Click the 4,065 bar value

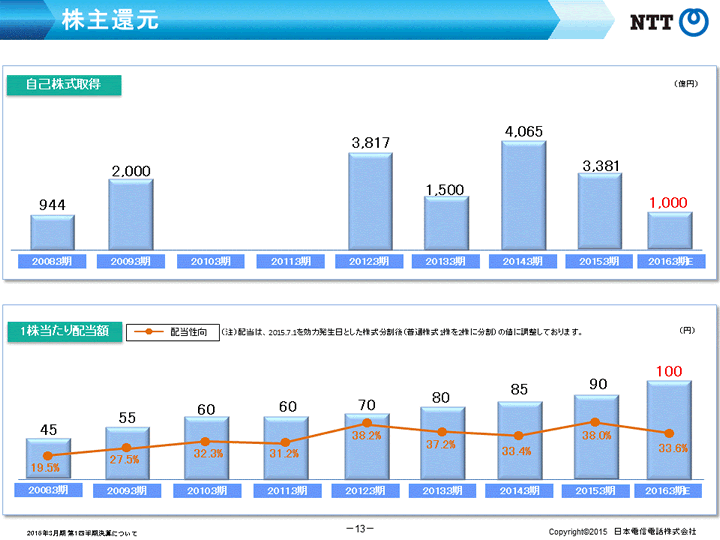click(x=524, y=132)
